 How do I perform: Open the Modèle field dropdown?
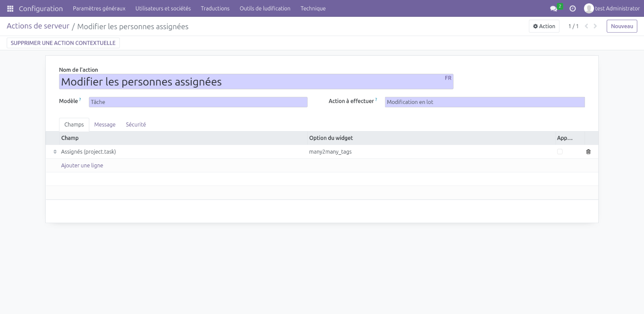(x=198, y=102)
